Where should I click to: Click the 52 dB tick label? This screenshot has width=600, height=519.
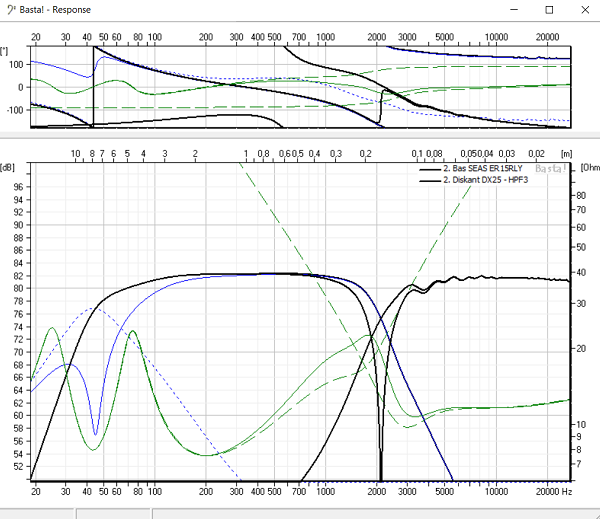[x=18, y=467]
